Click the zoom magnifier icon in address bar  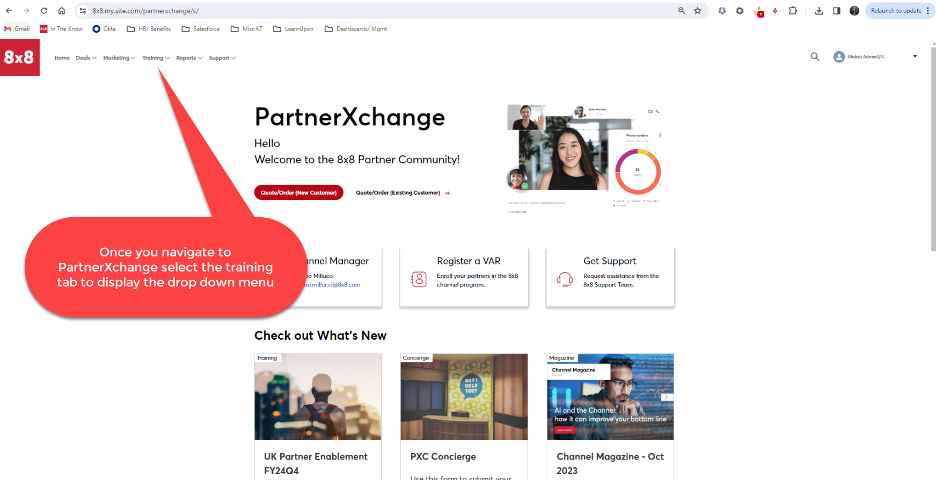click(682, 11)
